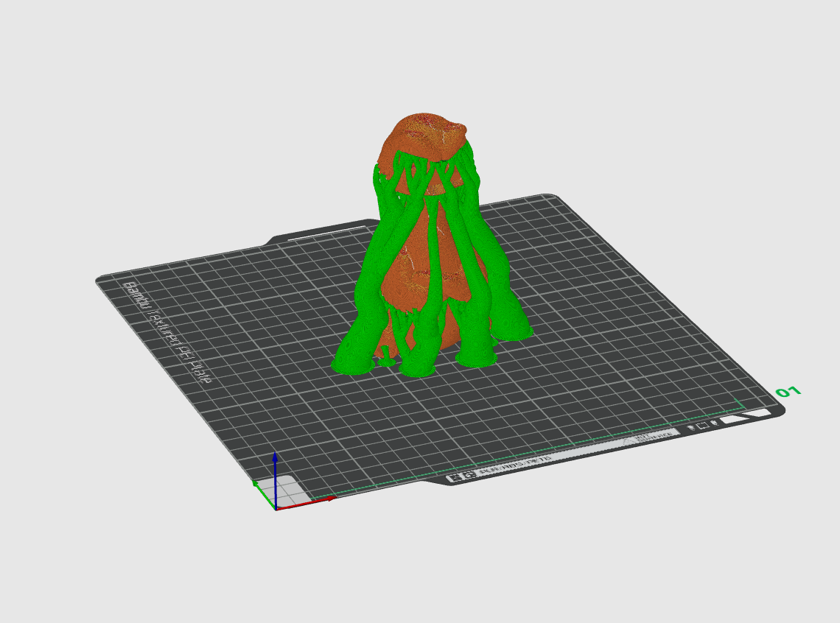This screenshot has height=623, width=840.
Task: Click the small rectangle icon on plate edge
Action: (702, 425)
